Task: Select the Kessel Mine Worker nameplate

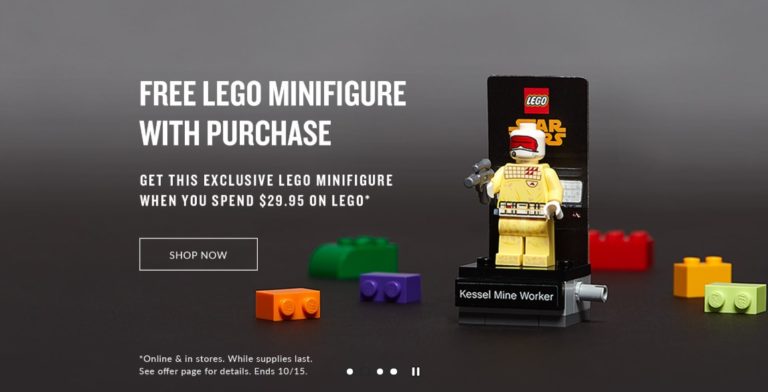Action: click(x=506, y=296)
